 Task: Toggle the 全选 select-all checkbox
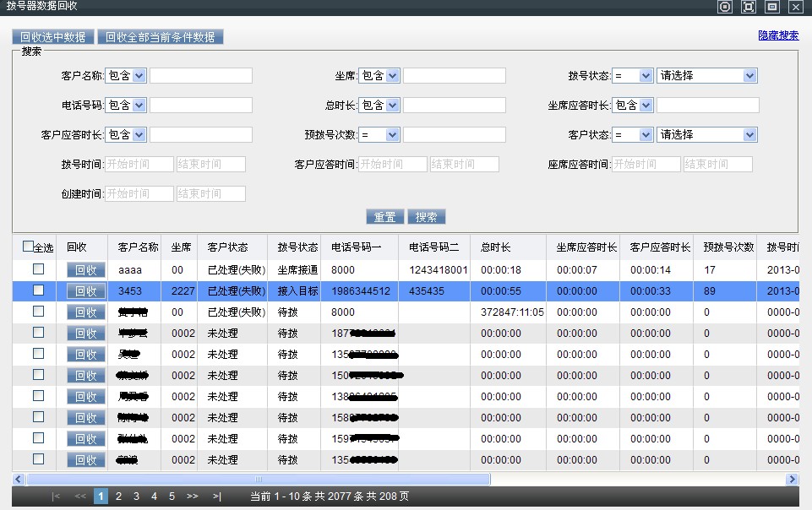(28, 247)
